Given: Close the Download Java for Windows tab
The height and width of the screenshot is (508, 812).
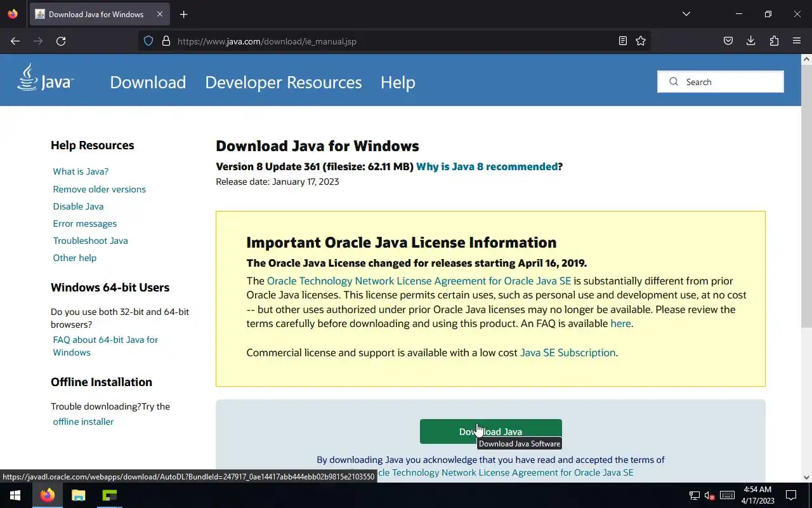Looking at the screenshot, I should (x=160, y=14).
